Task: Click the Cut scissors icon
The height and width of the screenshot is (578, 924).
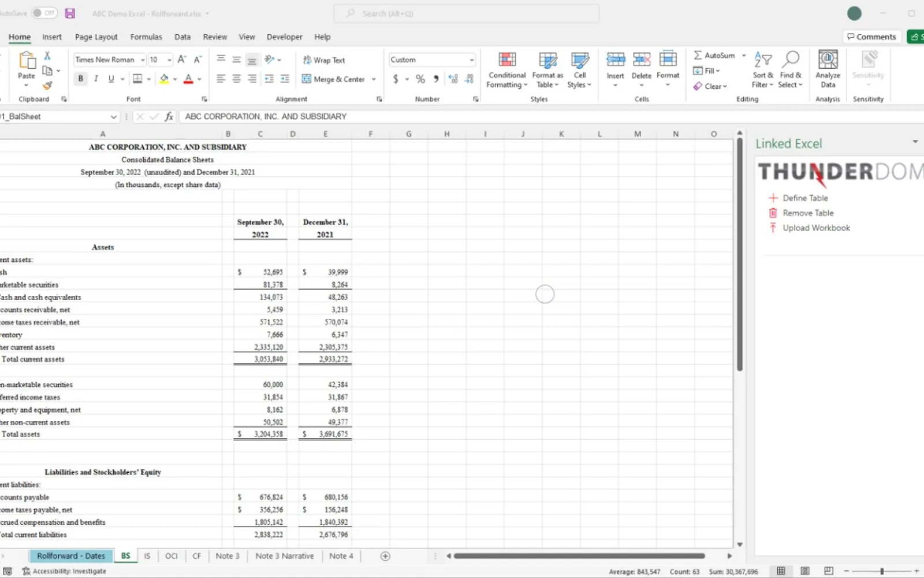Action: click(47, 55)
